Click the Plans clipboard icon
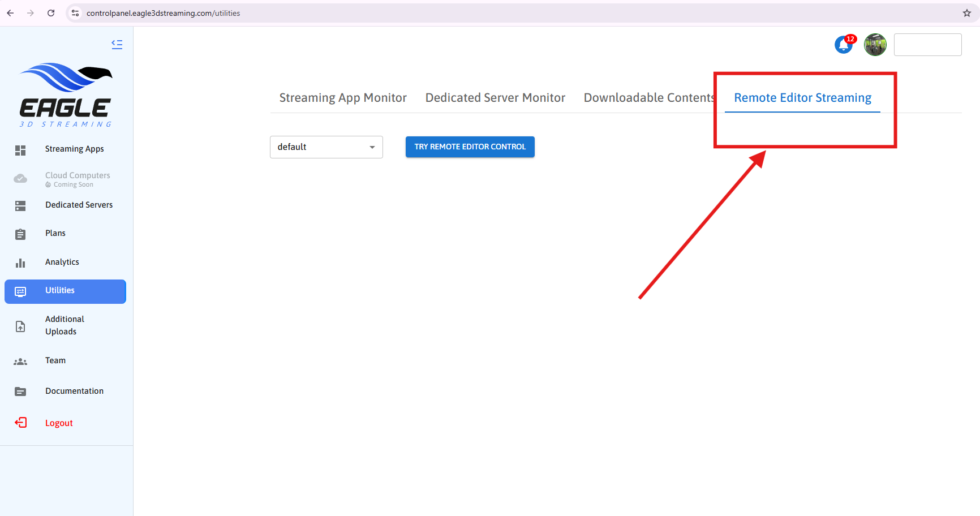 pos(20,234)
